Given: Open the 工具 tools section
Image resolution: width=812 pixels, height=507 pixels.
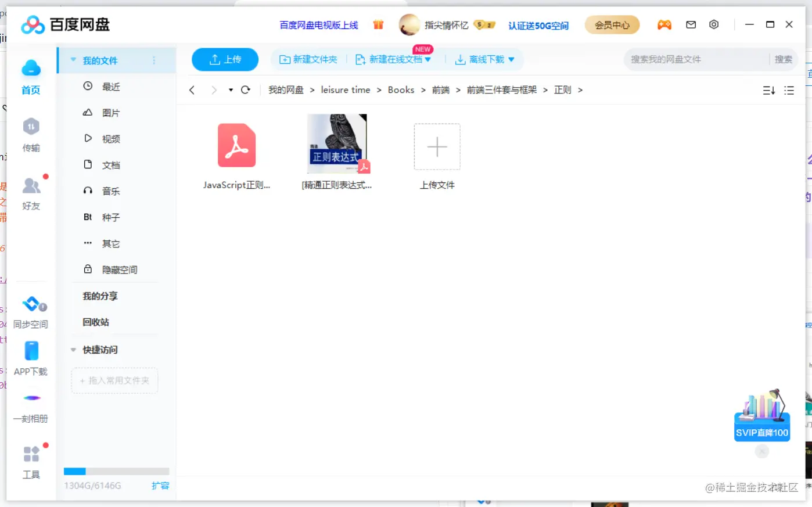Looking at the screenshot, I should (x=31, y=462).
